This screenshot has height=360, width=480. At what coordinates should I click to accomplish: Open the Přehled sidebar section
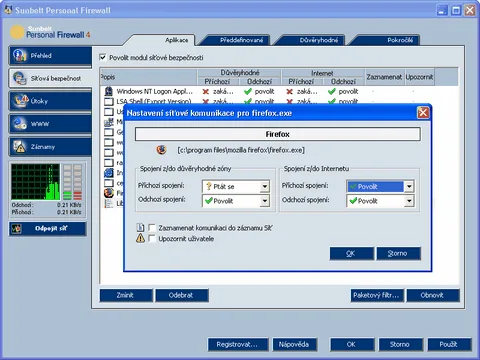tap(50, 56)
